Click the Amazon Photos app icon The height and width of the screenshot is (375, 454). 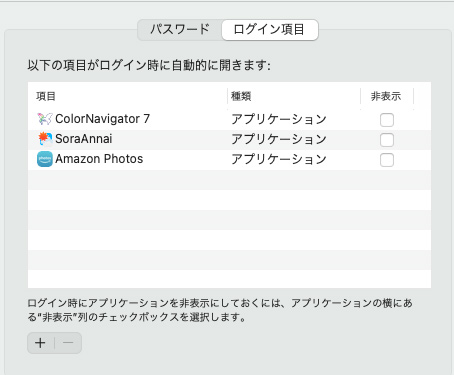click(45, 159)
